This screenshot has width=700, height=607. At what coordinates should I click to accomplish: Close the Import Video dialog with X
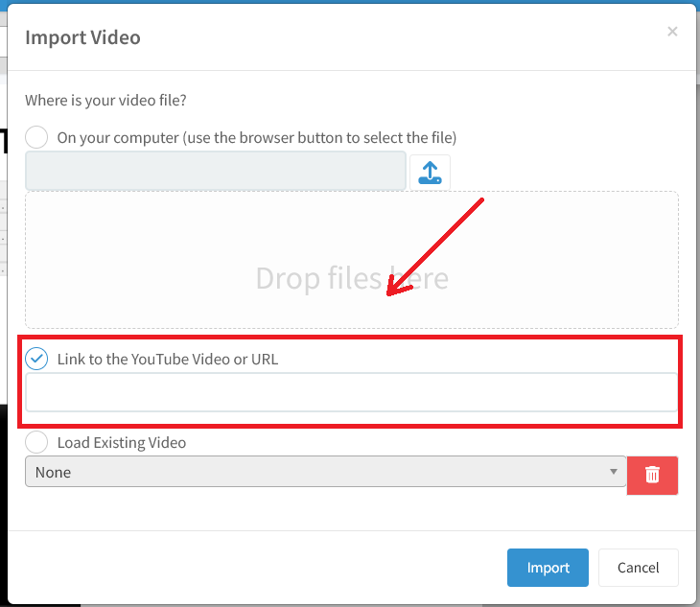tap(672, 32)
